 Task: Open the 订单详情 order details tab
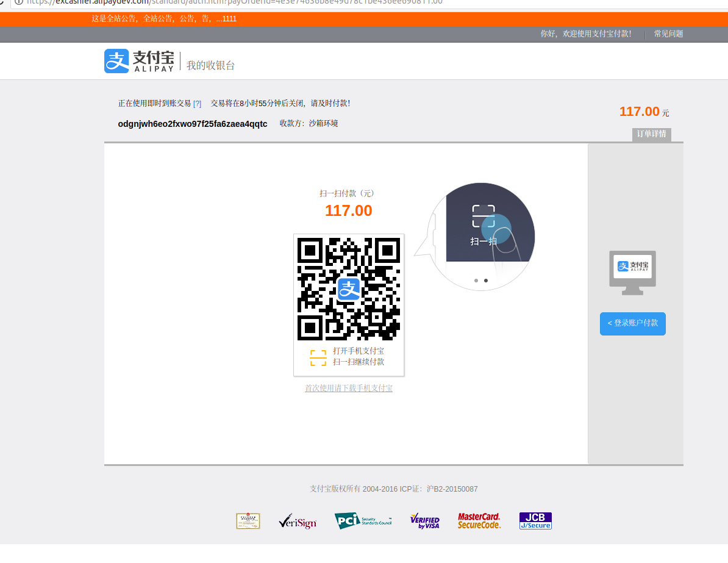point(651,134)
